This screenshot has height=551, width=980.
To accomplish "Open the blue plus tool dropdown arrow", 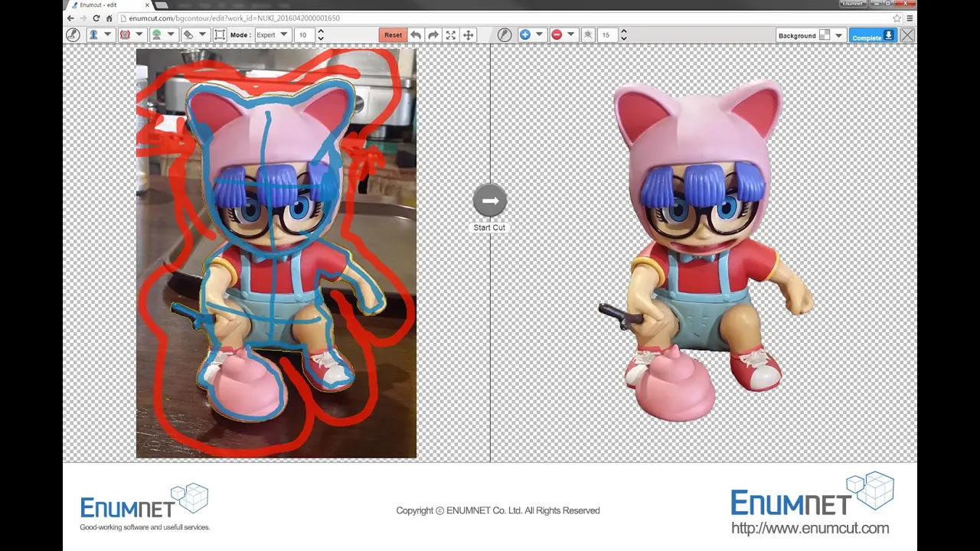I will (539, 34).
